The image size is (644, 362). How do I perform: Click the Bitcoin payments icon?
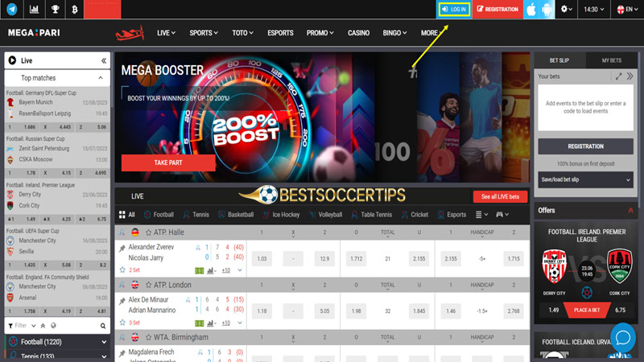[74, 9]
